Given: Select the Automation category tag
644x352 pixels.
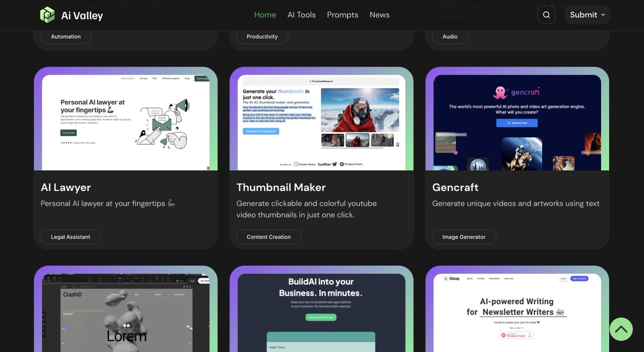Looking at the screenshot, I should click(66, 36).
